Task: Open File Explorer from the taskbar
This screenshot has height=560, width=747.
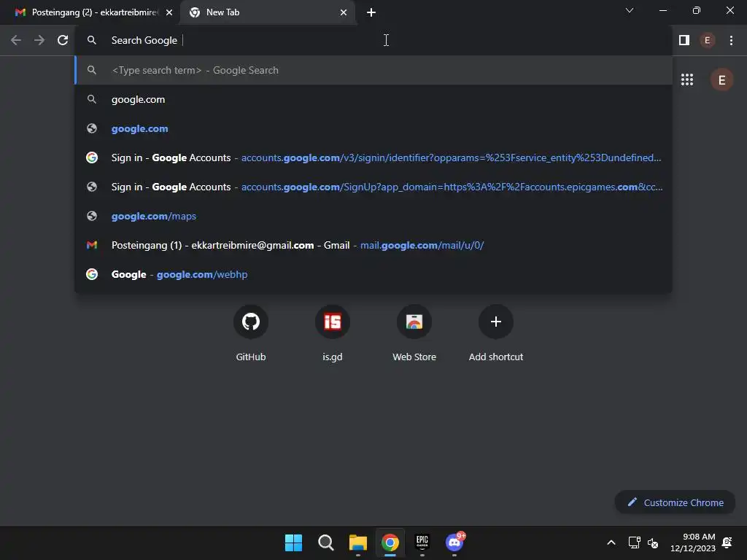Action: [x=357, y=542]
